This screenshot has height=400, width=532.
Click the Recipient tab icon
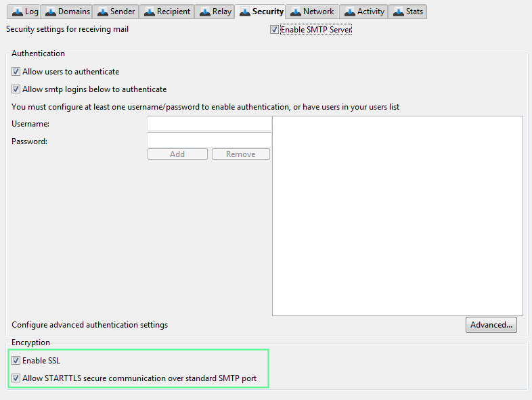(150, 12)
